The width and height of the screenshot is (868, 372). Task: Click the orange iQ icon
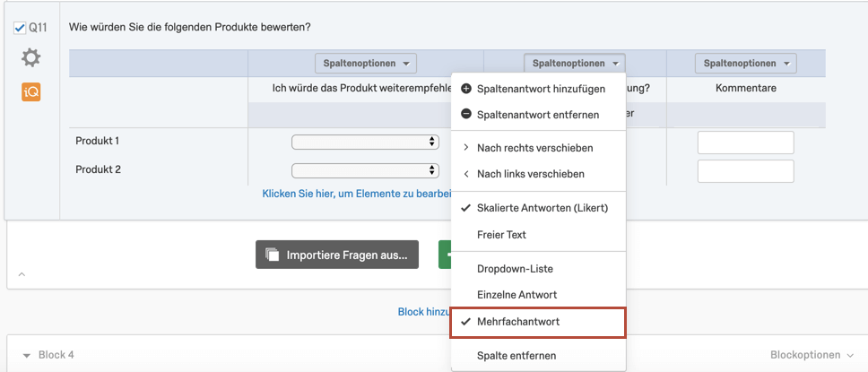coord(31,92)
